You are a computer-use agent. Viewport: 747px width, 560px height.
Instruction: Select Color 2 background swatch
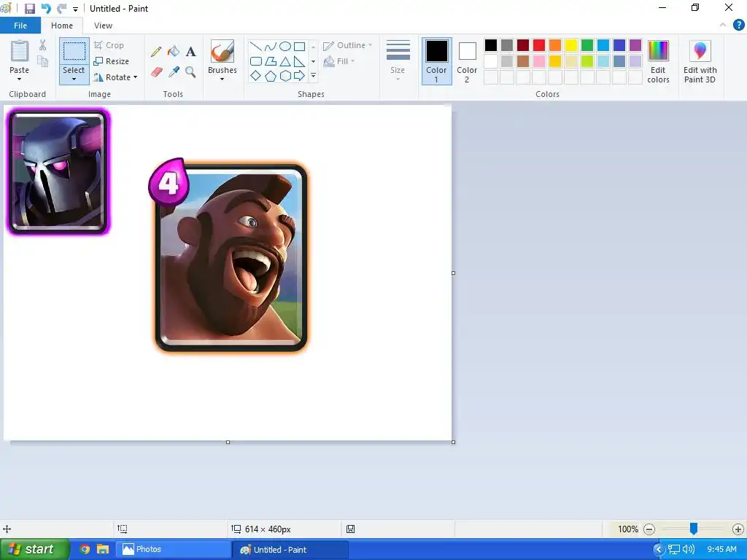(x=467, y=61)
